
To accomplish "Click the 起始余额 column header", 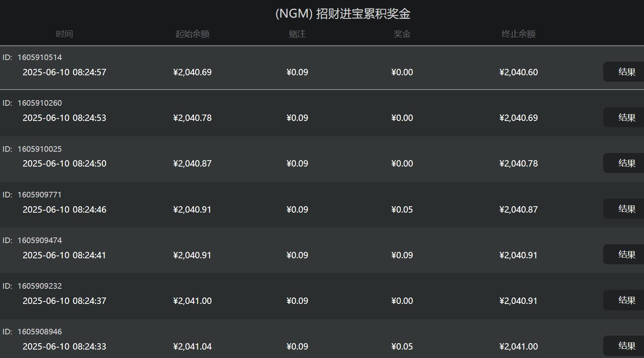I will tap(193, 34).
